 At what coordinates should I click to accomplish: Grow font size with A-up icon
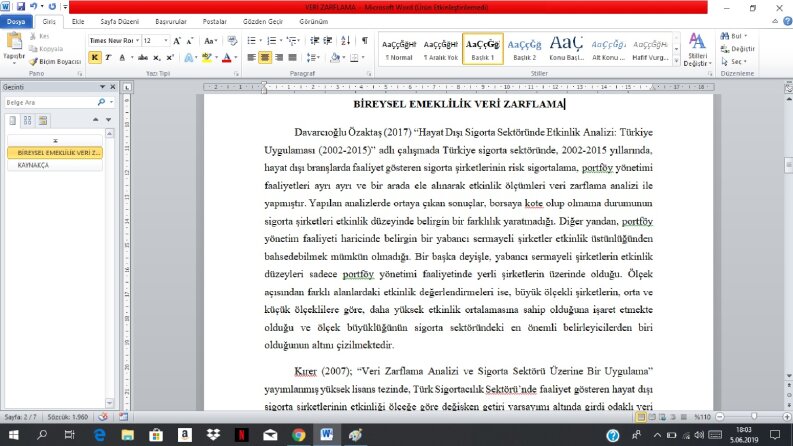pos(177,40)
